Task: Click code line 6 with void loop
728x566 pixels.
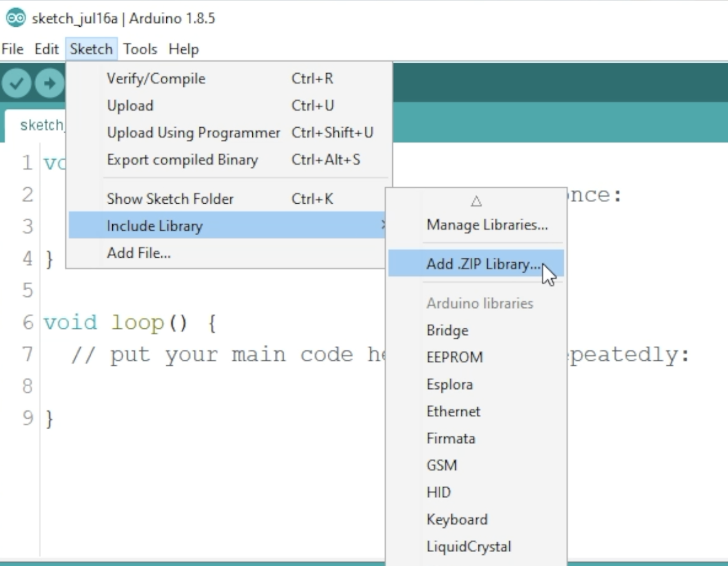Action: (x=130, y=323)
